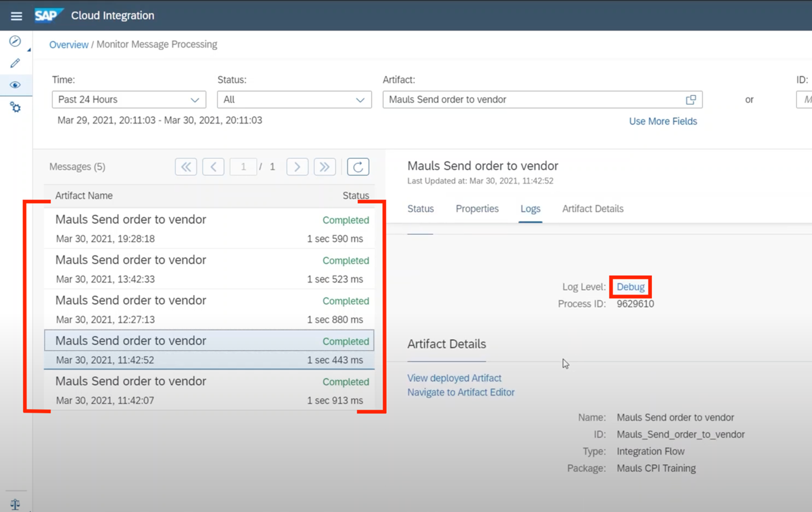Click the Status column header in messages

tap(356, 196)
